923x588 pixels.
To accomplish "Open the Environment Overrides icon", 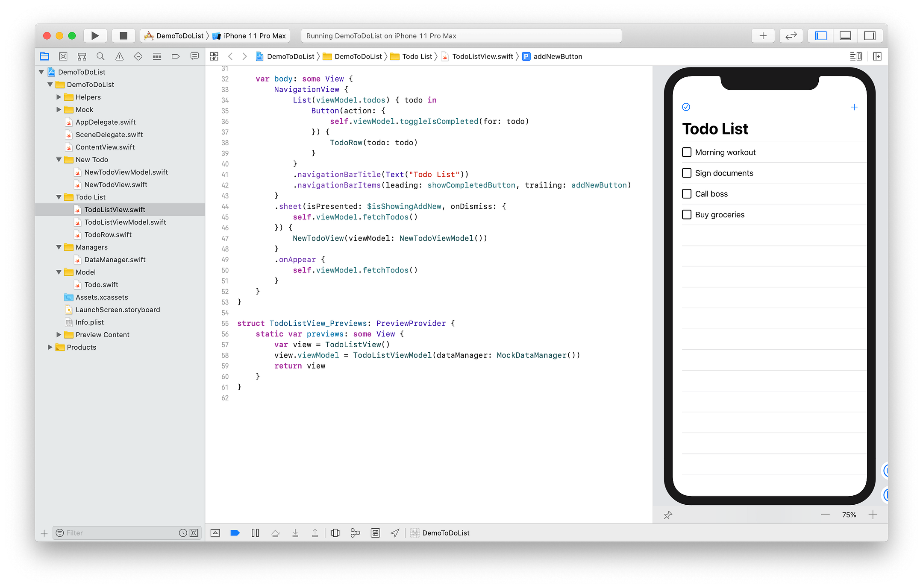I will pos(375,533).
